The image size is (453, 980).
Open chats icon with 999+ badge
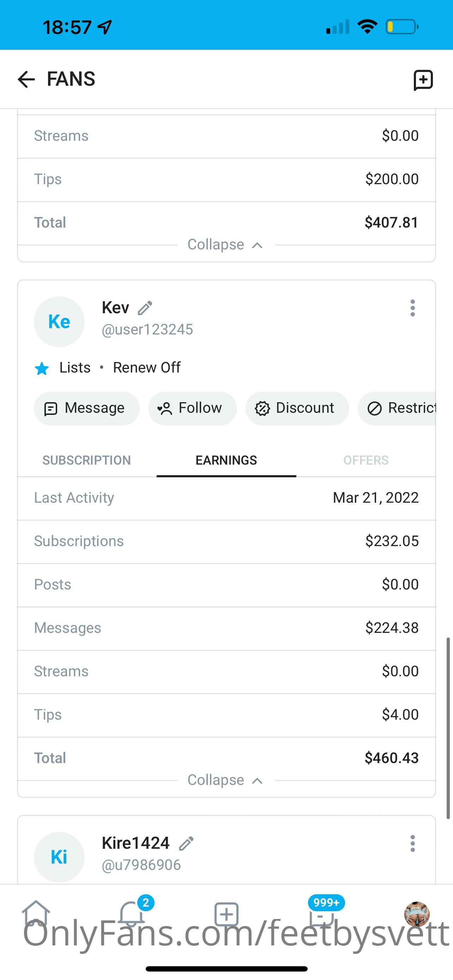coord(322,914)
